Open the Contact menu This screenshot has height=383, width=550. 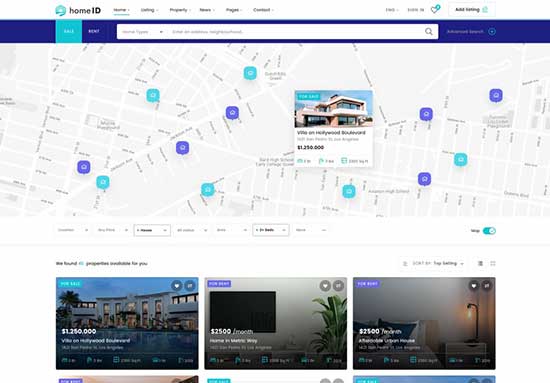(263, 10)
